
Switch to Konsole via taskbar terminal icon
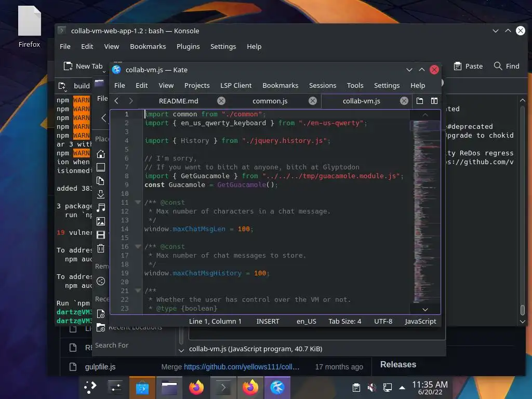[223, 388]
